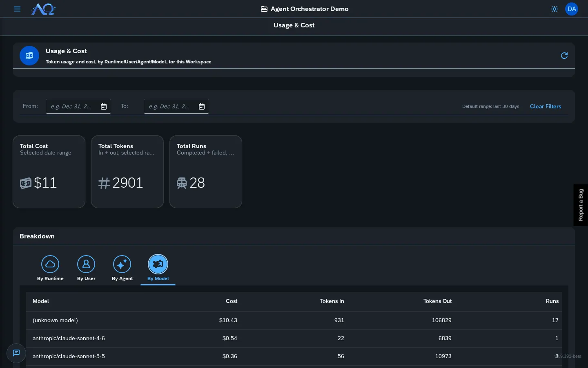This screenshot has height=368, width=588.
Task: Select the By User tab
Action: coord(86,268)
